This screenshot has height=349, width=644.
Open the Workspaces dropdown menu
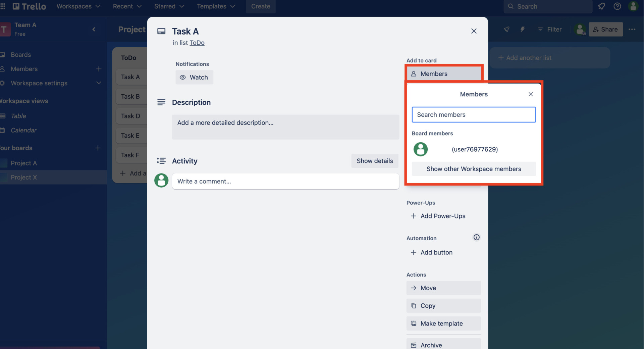pos(78,6)
